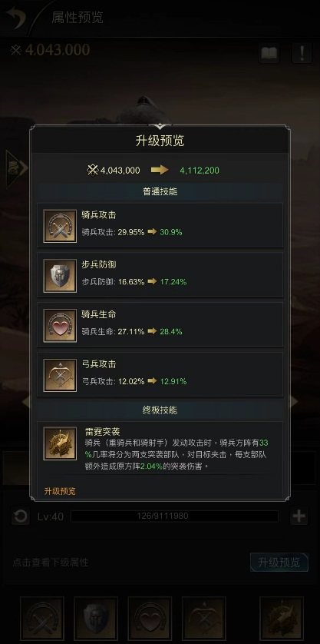Image resolution: width=320 pixels, height=644 pixels.
Task: Click the exclamation mark info icon
Action: (x=302, y=52)
